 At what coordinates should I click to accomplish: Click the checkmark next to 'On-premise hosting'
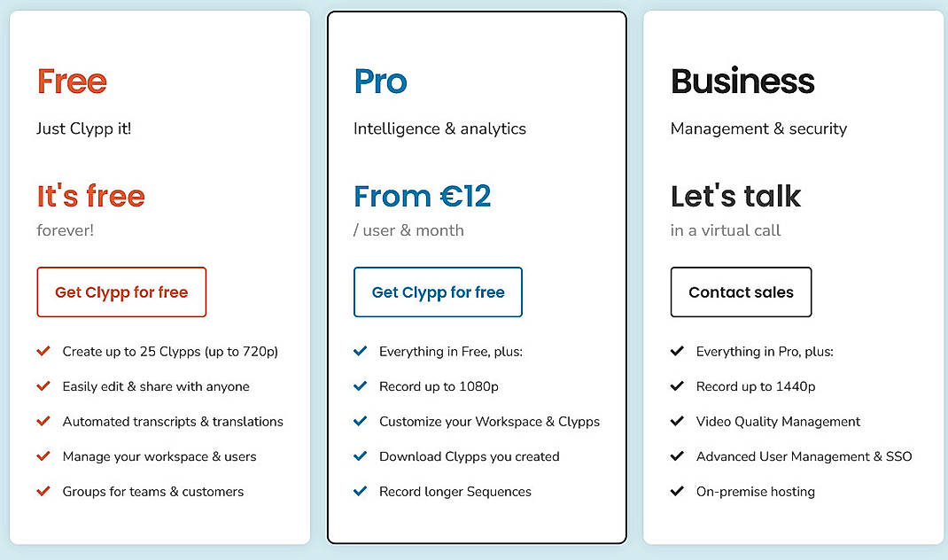(x=676, y=491)
